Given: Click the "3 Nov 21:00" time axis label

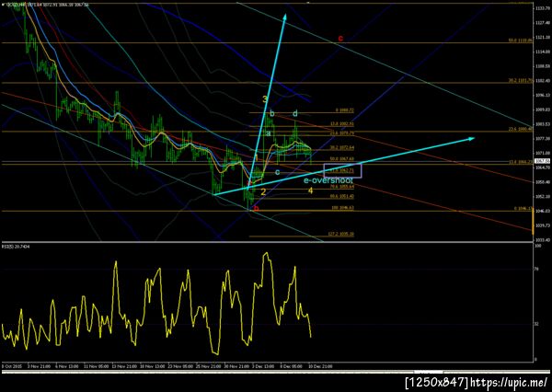Looking at the screenshot, I should coord(38,366).
